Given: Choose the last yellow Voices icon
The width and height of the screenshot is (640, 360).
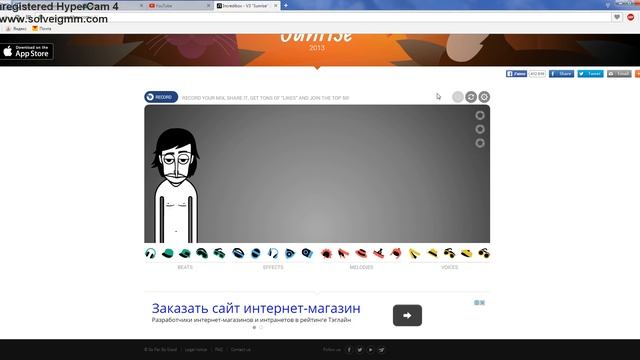Looking at the screenshot, I should [x=484, y=253].
